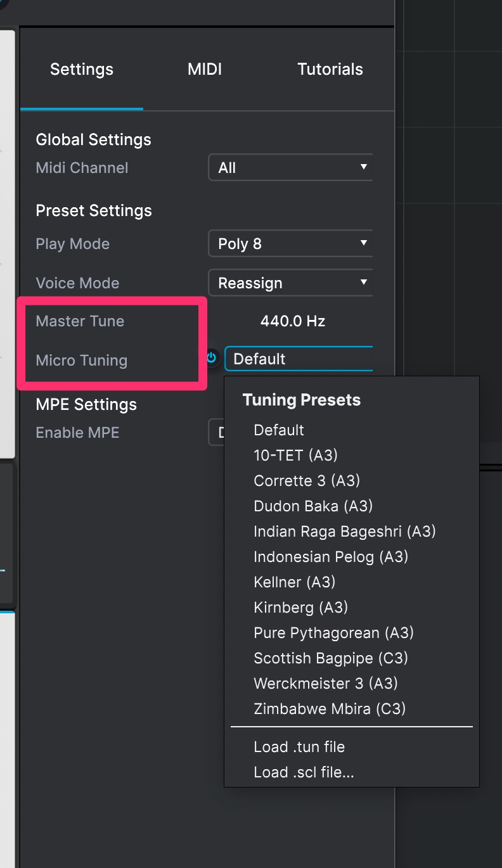Select the Settings tab
Image resolution: width=502 pixels, height=868 pixels.
pos(82,69)
